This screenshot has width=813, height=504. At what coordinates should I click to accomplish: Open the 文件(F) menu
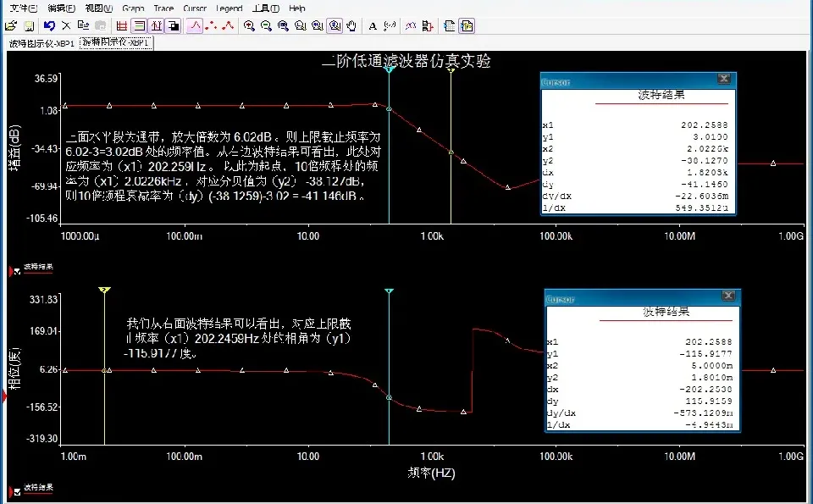tap(24, 8)
